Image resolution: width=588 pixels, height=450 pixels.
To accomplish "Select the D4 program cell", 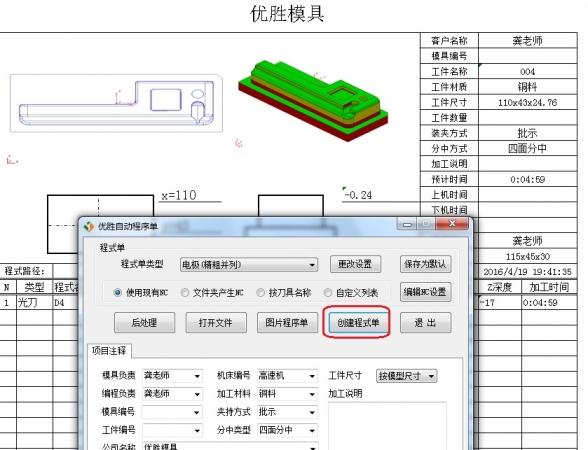I will (x=66, y=303).
